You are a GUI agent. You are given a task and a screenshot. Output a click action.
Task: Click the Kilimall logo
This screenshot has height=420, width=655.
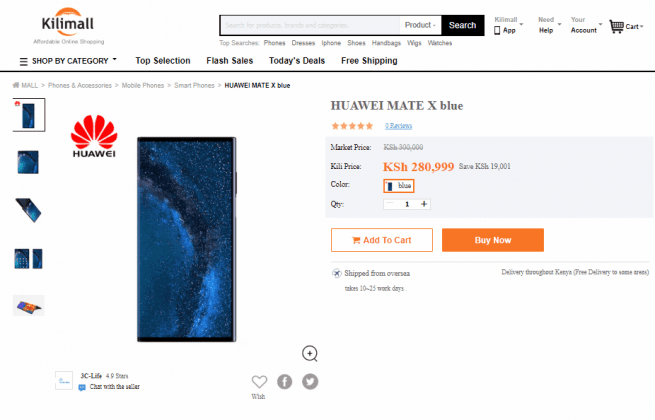click(68, 25)
